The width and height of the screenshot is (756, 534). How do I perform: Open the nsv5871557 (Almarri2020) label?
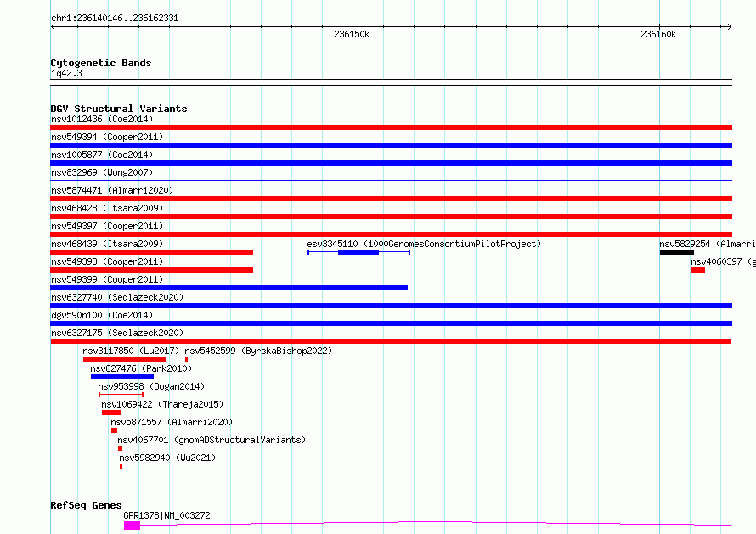(x=172, y=422)
